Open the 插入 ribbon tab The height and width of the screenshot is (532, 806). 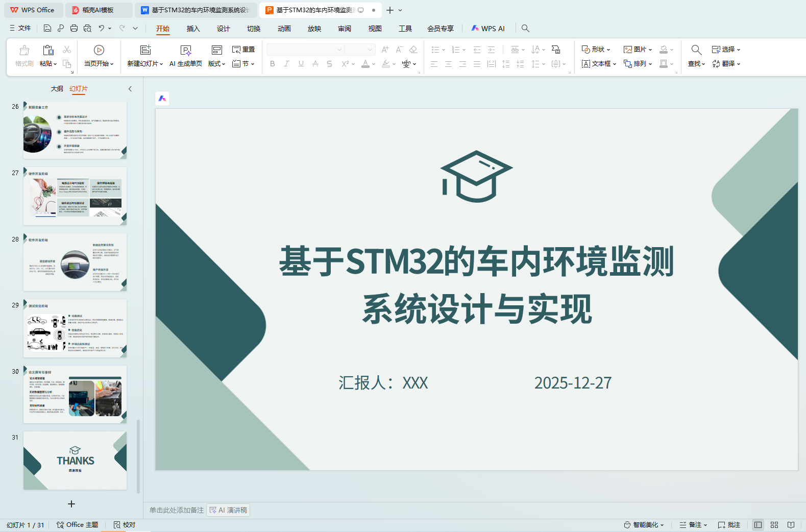[x=193, y=29]
